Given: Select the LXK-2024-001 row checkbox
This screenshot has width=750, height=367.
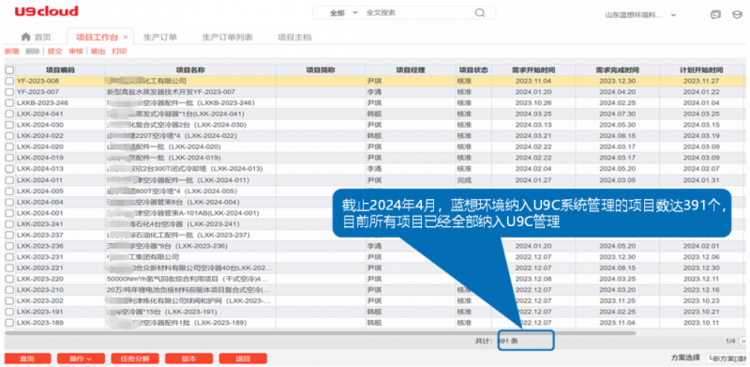Looking at the screenshot, I should [10, 213].
